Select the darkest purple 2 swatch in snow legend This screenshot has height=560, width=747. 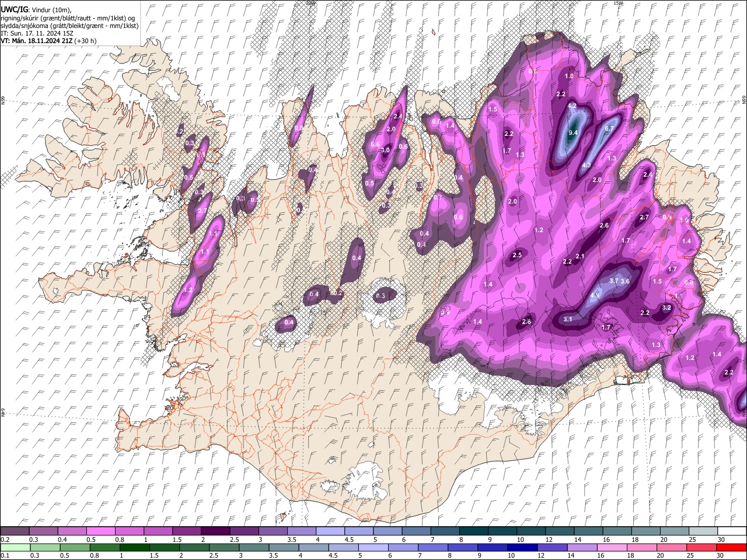(x=215, y=531)
